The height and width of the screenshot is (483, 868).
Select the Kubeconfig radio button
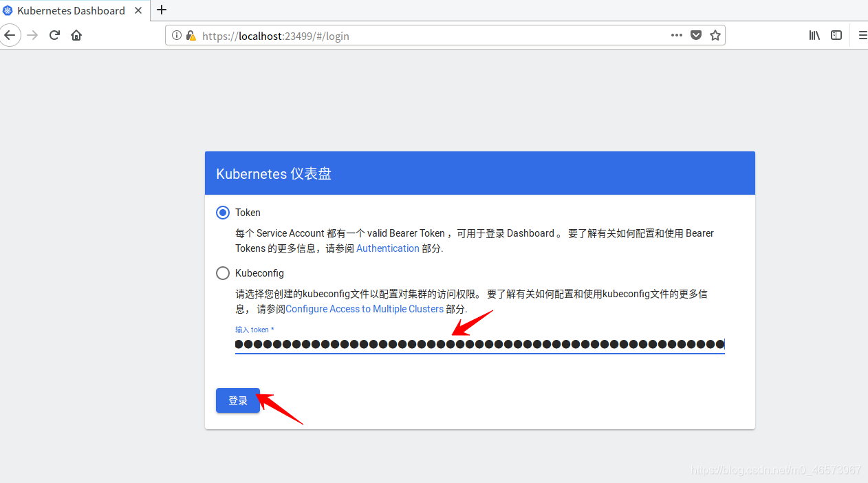click(x=223, y=273)
